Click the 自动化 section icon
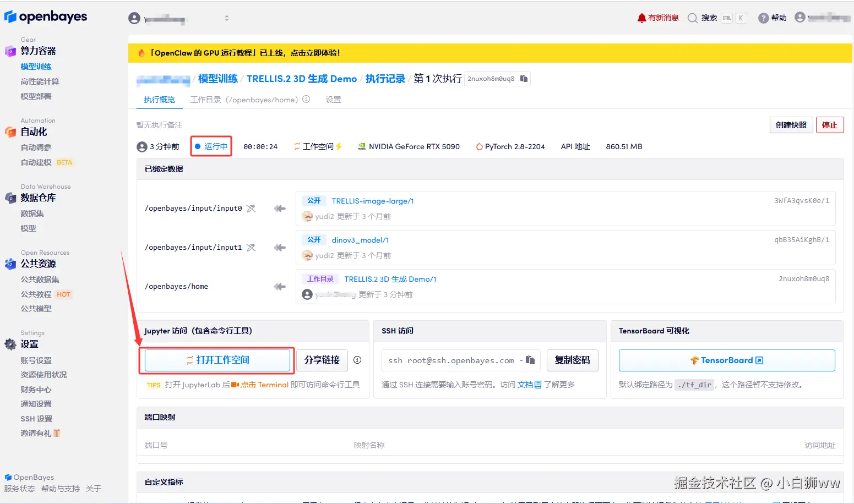Image resolution: width=854 pixels, height=504 pixels. [10, 132]
